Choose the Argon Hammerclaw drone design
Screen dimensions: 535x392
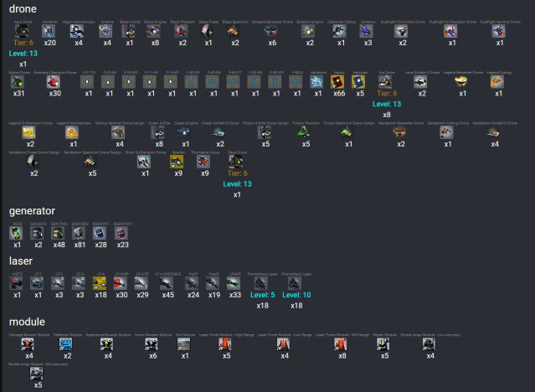coord(77,32)
